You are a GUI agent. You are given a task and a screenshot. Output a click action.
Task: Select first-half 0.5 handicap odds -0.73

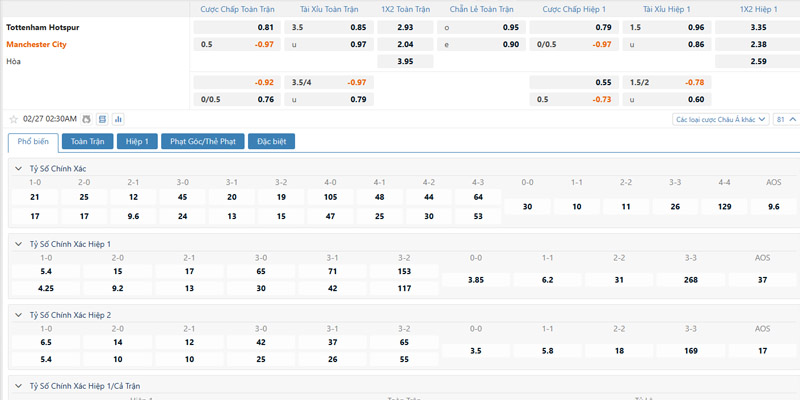click(574, 99)
